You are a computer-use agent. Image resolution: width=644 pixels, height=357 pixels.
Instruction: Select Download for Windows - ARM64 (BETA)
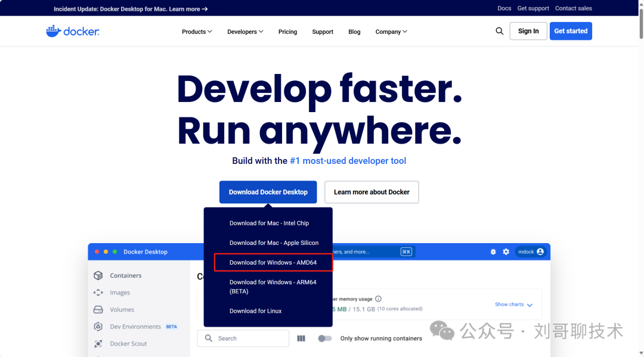(273, 287)
